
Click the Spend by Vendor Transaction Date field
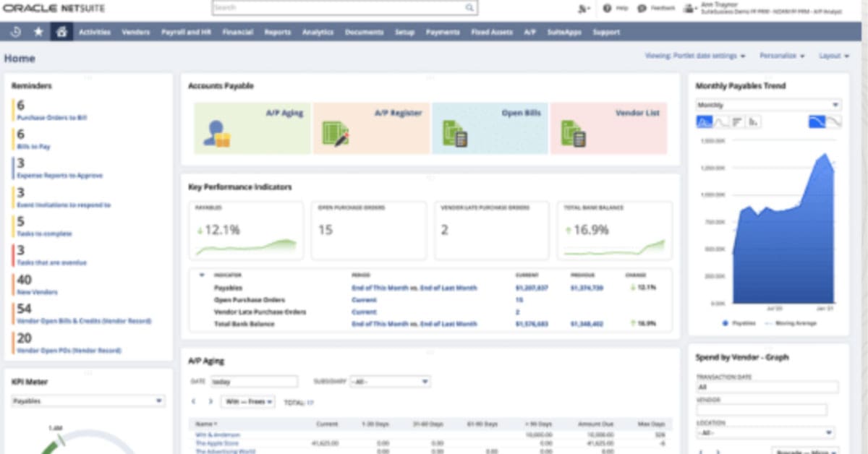pyautogui.click(x=767, y=387)
